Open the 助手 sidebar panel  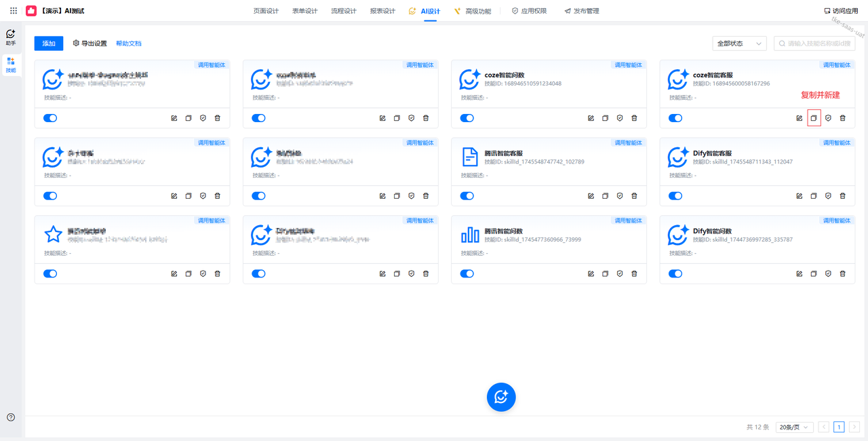point(11,37)
